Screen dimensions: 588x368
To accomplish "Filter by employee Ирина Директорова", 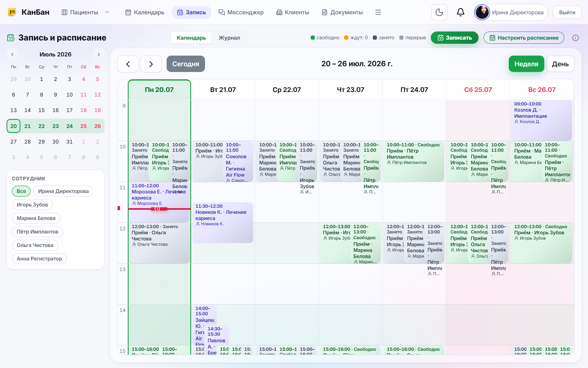I will 63,191.
